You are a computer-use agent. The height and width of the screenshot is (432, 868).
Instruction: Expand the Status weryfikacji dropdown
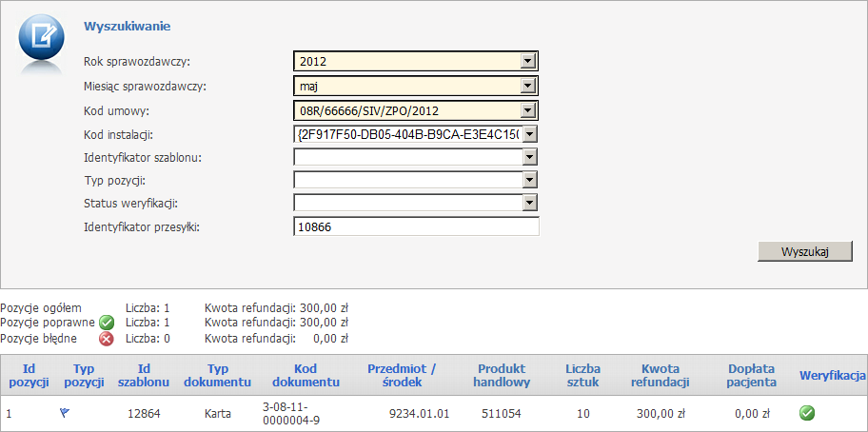point(529,203)
